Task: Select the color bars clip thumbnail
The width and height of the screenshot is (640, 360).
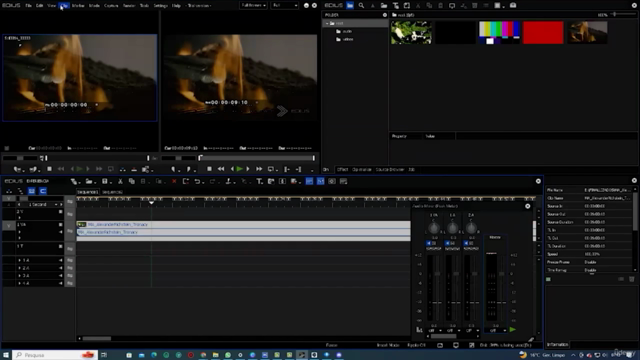Action: point(499,33)
